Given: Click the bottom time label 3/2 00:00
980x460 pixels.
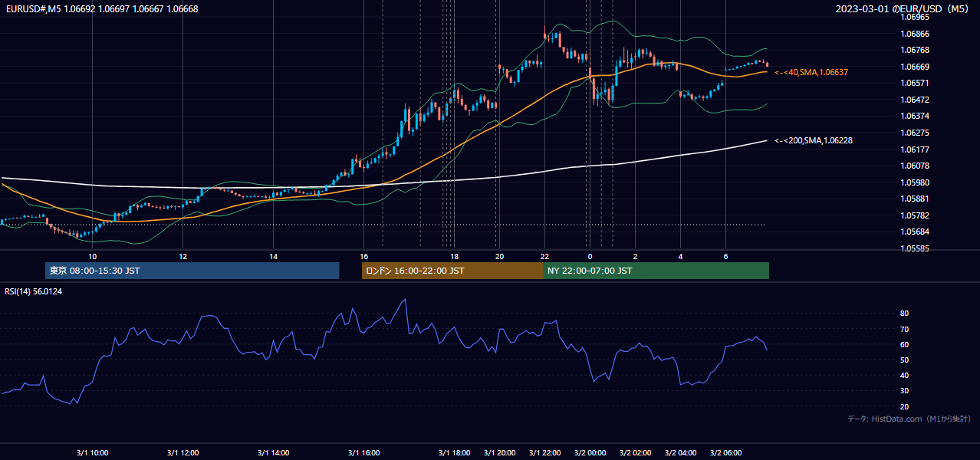Looking at the screenshot, I should [x=590, y=453].
